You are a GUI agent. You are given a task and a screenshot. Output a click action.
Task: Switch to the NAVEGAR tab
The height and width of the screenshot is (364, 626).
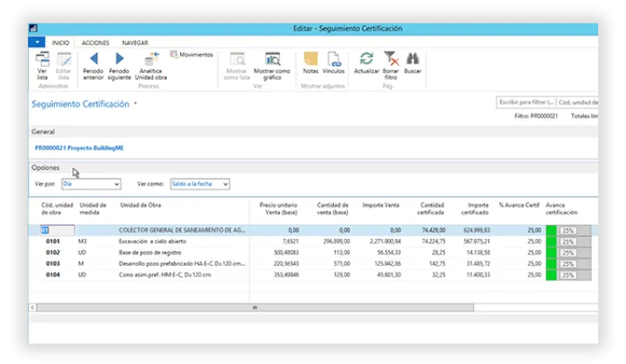(x=135, y=42)
